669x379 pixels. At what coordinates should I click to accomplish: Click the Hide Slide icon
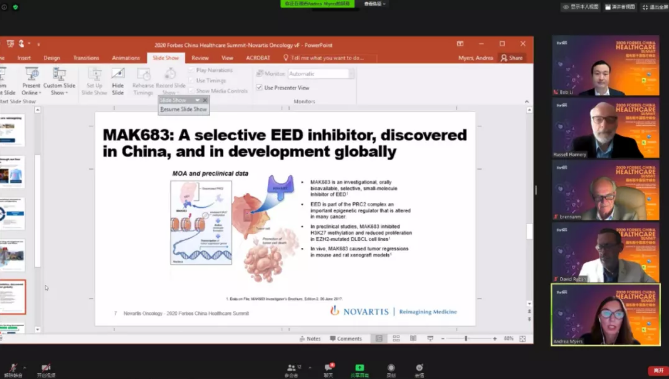(x=118, y=74)
